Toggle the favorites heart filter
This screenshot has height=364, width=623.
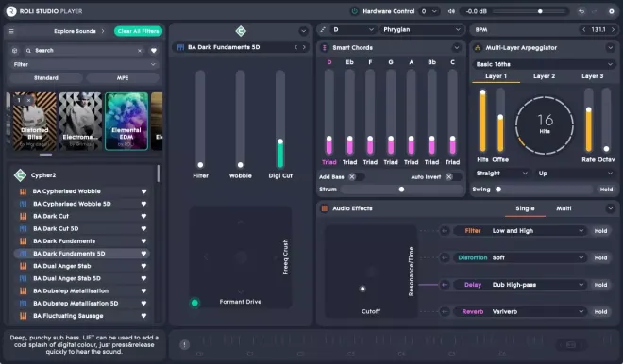click(x=154, y=51)
